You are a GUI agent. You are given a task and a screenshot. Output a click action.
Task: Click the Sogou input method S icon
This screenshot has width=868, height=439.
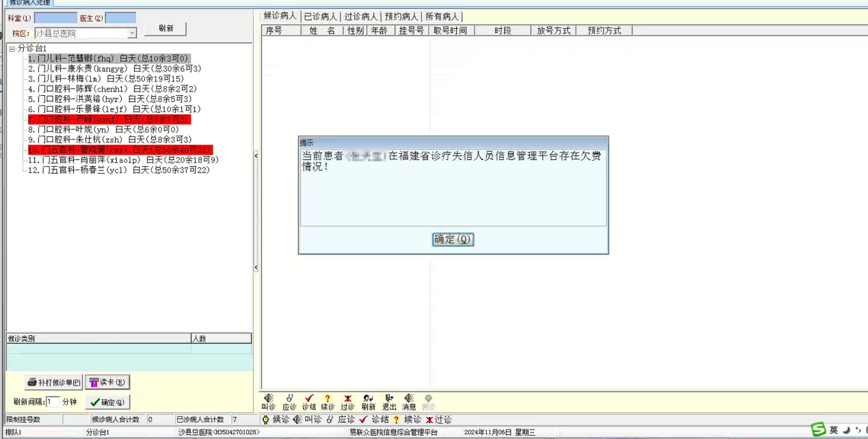point(818,429)
